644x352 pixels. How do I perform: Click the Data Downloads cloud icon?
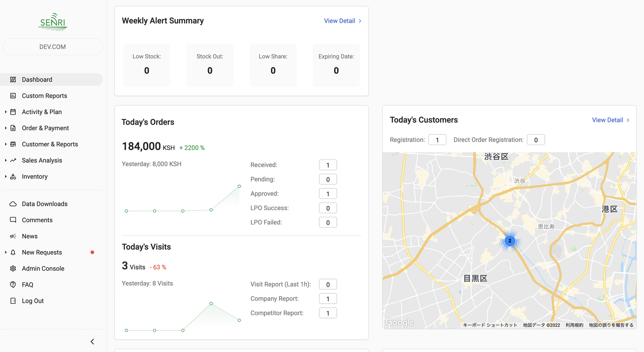pyautogui.click(x=13, y=204)
